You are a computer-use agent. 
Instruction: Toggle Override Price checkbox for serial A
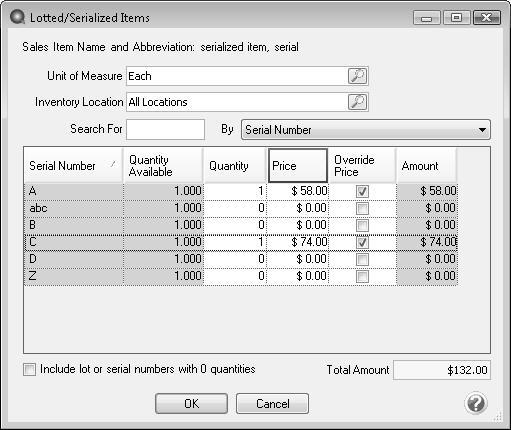[x=362, y=191]
